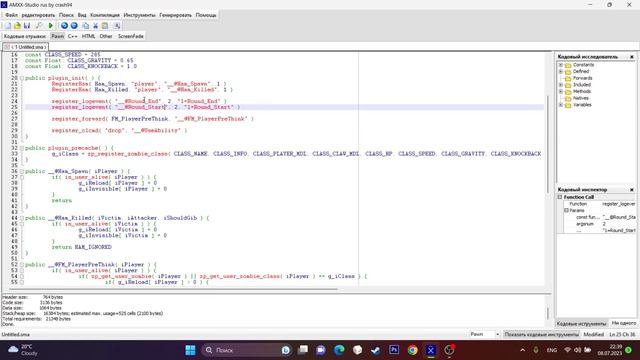Open the Windows Start menu
This screenshot has height=360, width=640.
(x=190, y=350)
